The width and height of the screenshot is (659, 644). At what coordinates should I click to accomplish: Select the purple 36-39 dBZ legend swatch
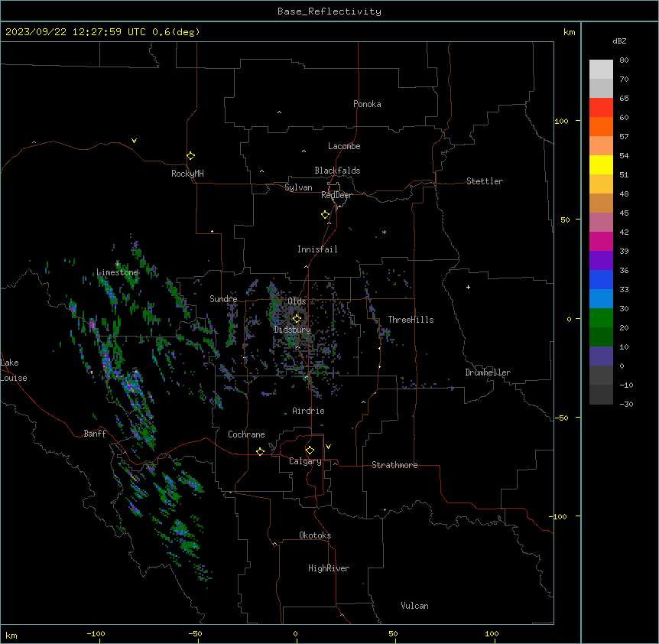pos(601,260)
